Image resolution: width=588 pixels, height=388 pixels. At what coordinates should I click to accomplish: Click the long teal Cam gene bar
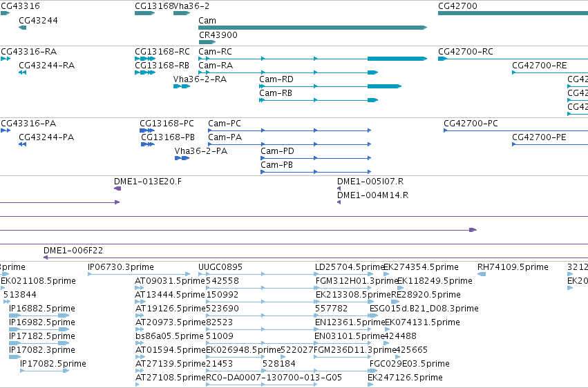pos(313,28)
